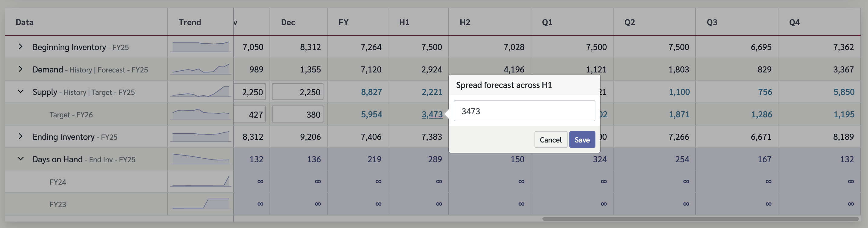Click the Supply FY total 8,827

pos(371,92)
